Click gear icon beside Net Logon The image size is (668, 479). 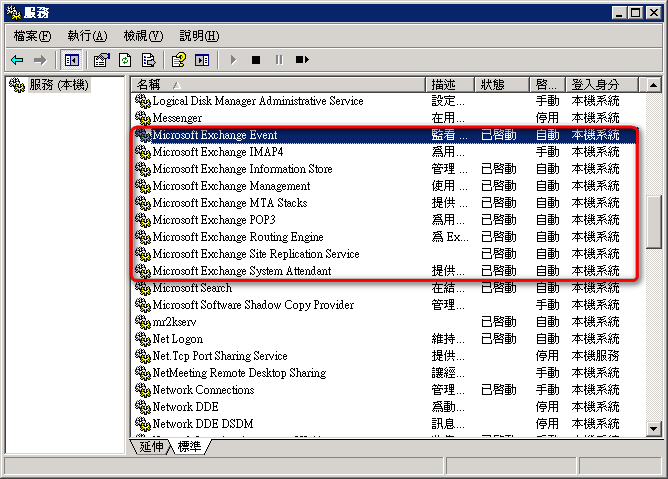[143, 339]
